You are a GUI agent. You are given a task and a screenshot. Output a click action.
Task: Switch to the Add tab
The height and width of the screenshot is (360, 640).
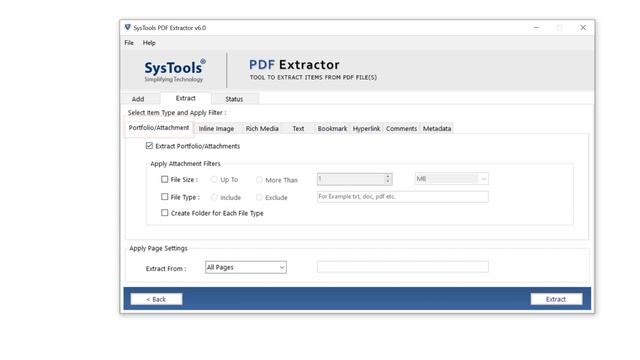coord(138,99)
